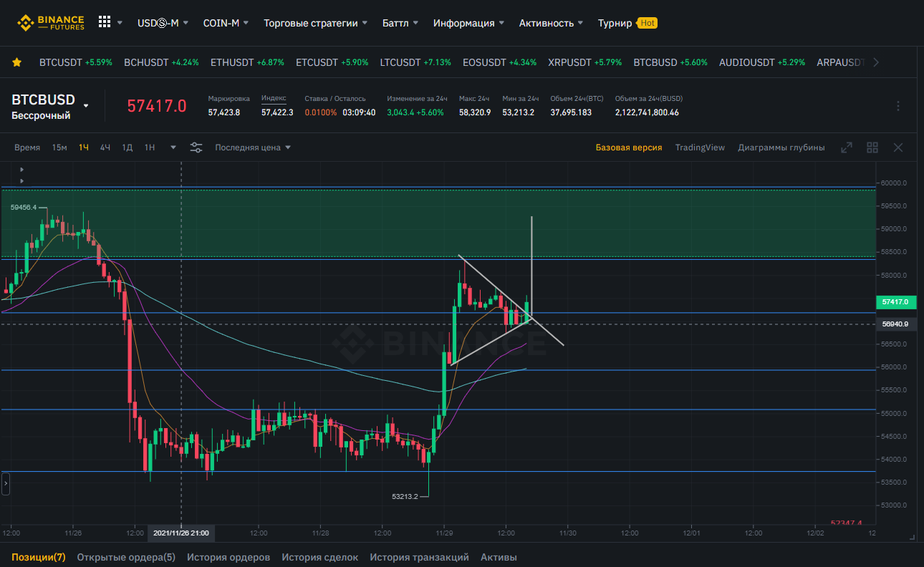This screenshot has height=567, width=924.
Task: Collapse the upper indicator legend arrow
Action: (x=21, y=170)
